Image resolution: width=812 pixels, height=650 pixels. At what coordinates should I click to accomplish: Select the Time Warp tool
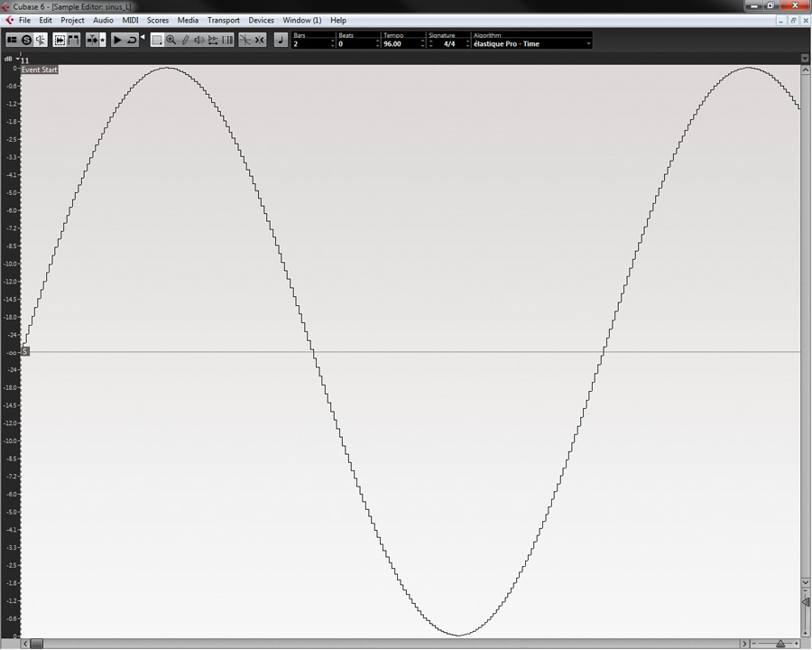click(x=226, y=40)
